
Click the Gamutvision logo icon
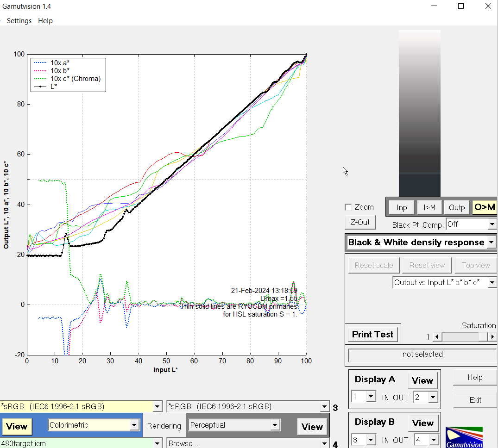(x=464, y=437)
